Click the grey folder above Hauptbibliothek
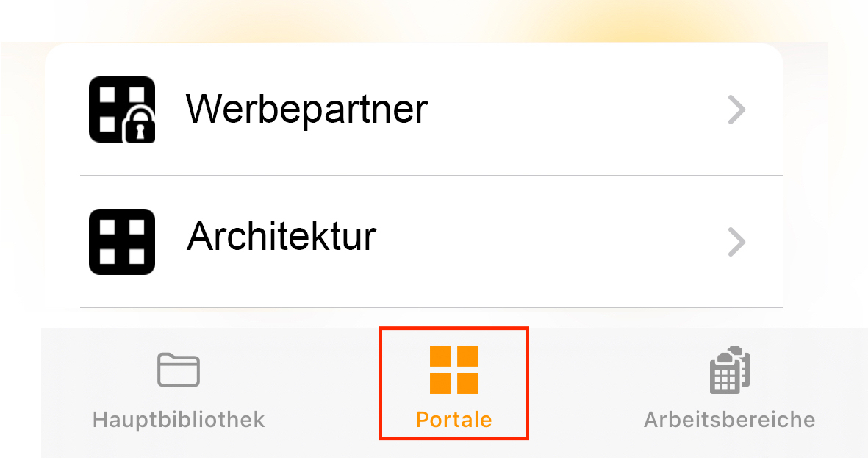The image size is (868, 458). (179, 369)
